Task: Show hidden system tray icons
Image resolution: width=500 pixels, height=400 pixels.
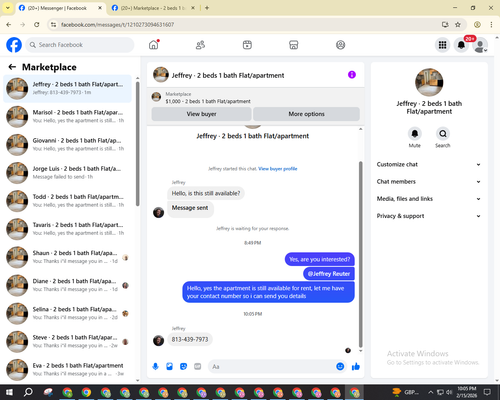Action: coord(430,392)
